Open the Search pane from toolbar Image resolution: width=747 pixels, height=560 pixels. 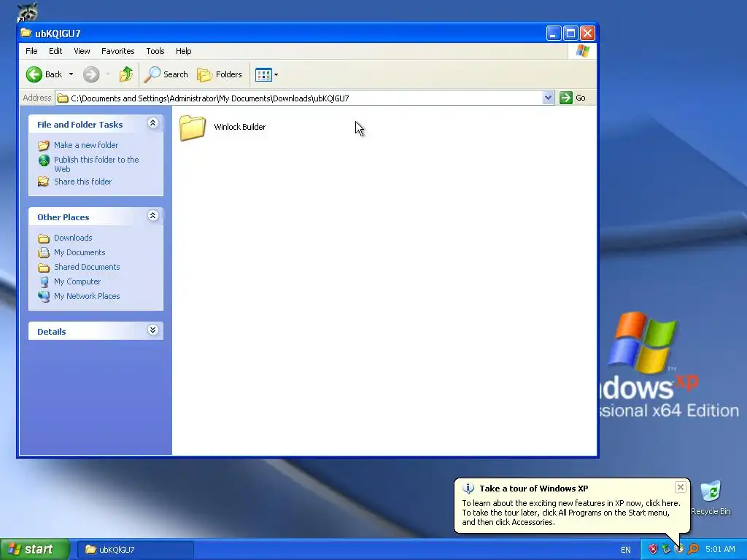pos(166,74)
